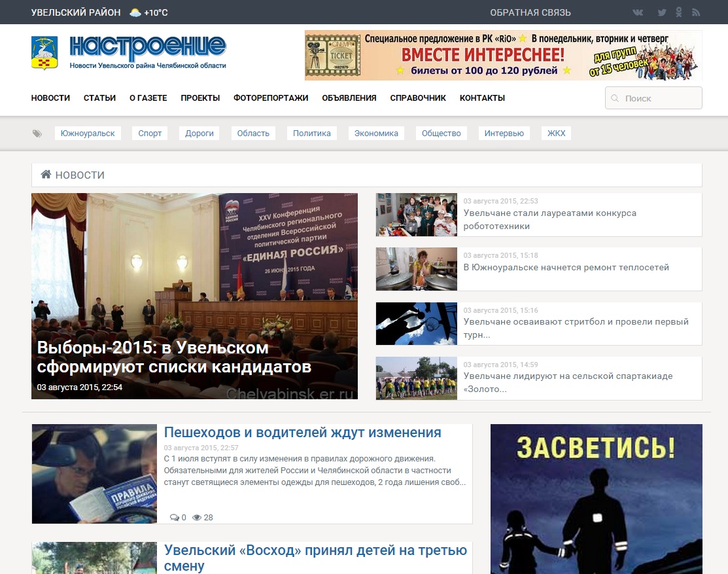Open Южноуральск heating network repair article link
This screenshot has width=728, height=574.
coord(566,268)
